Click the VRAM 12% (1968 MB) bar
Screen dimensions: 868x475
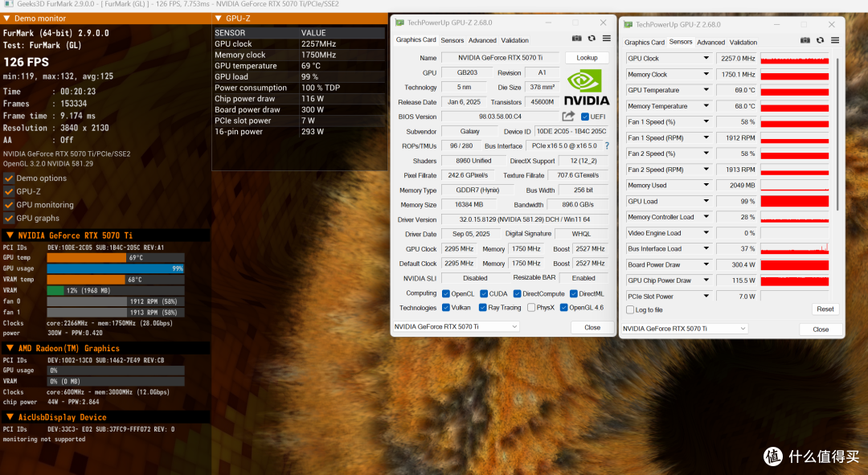point(116,290)
